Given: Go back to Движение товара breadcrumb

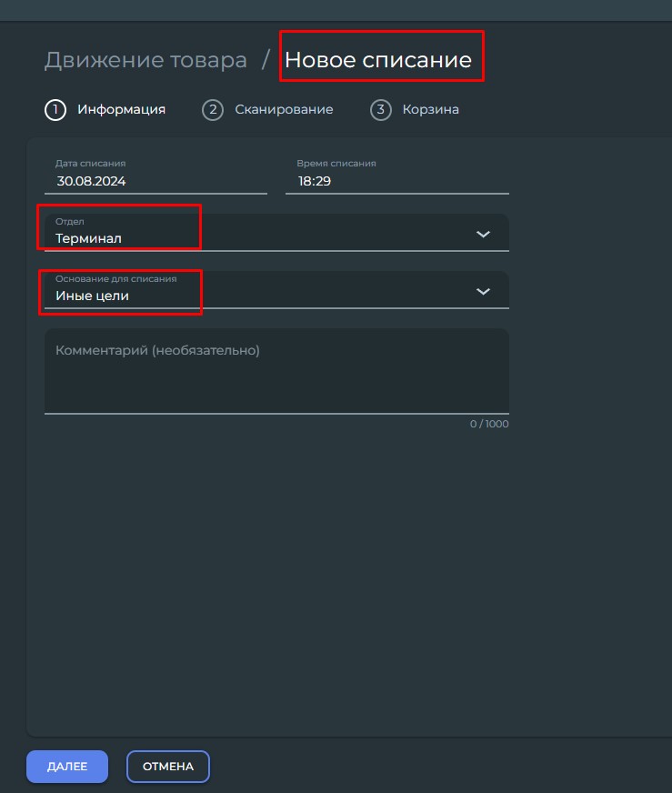Looking at the screenshot, I should 145,60.
